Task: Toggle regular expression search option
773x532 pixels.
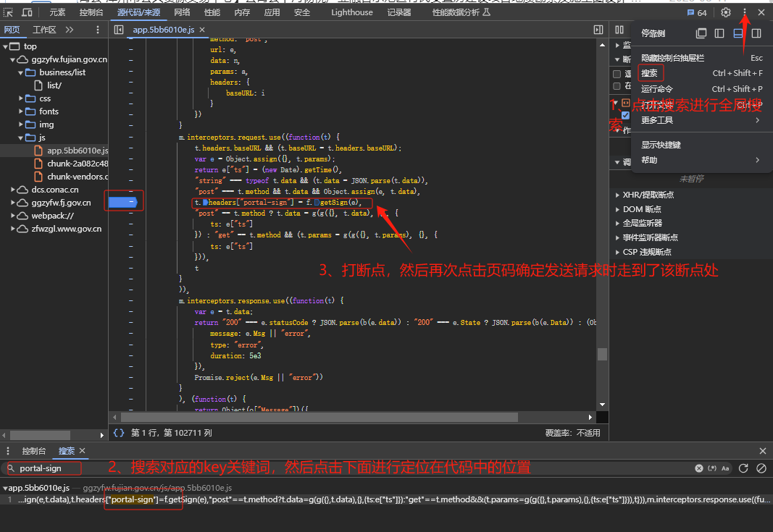Action: (x=712, y=468)
